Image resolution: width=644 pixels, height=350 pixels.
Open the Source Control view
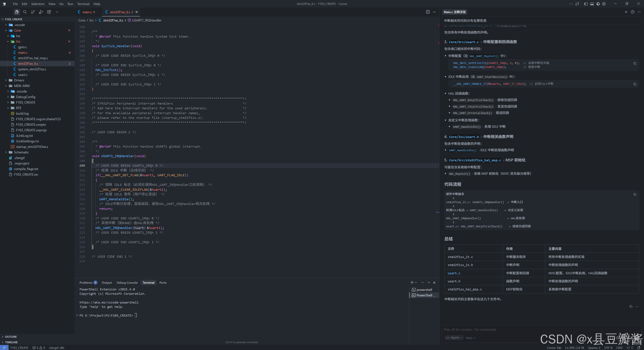point(33,12)
